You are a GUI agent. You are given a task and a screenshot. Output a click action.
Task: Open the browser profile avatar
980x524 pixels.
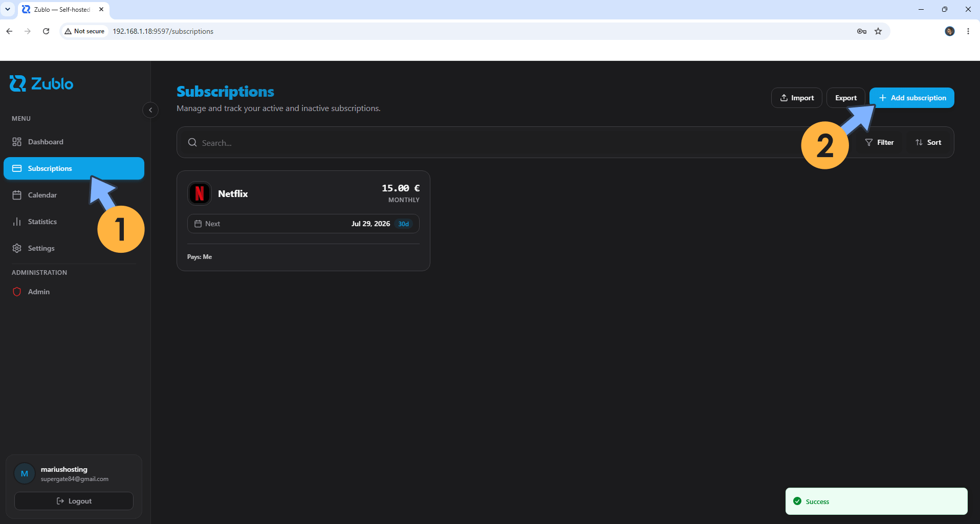click(x=950, y=31)
